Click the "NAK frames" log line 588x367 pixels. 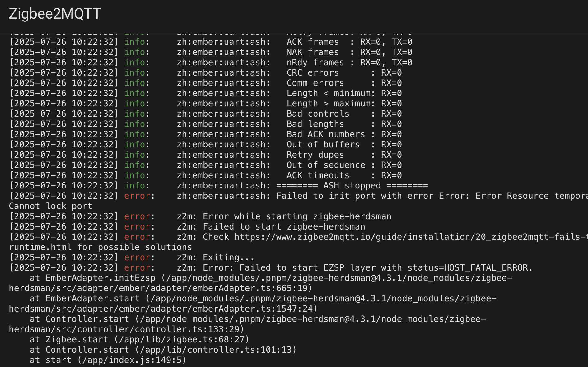pos(313,52)
